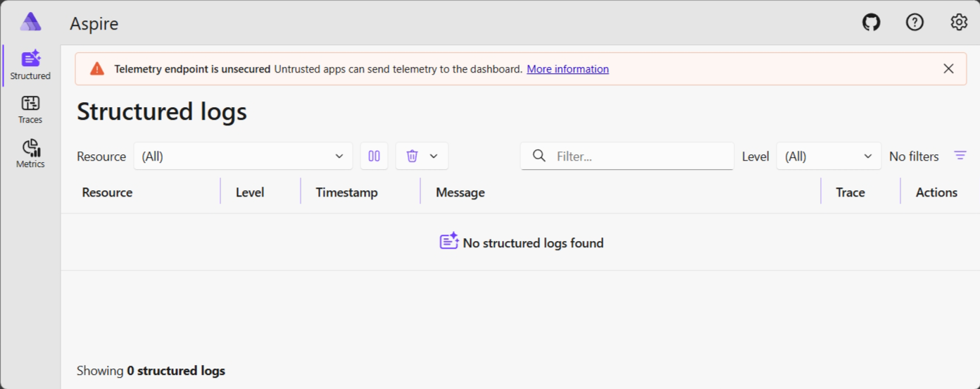Click the filter lines icon beside No filters

point(960,156)
